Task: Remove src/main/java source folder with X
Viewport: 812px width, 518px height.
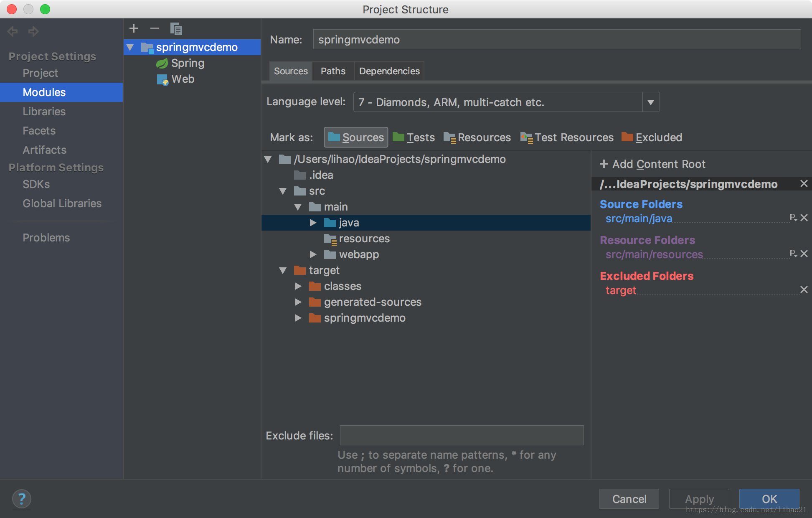Action: click(x=804, y=218)
